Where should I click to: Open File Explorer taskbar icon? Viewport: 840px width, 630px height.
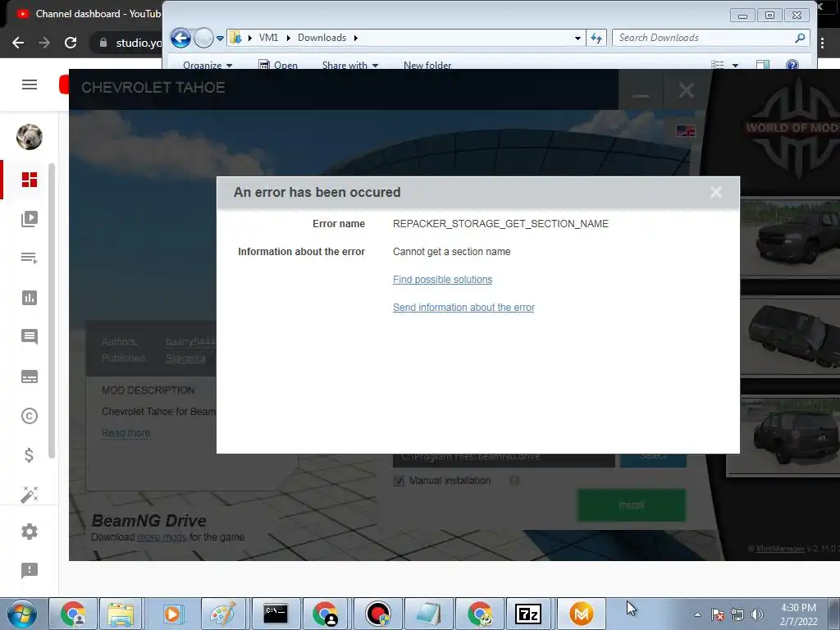tap(121, 614)
